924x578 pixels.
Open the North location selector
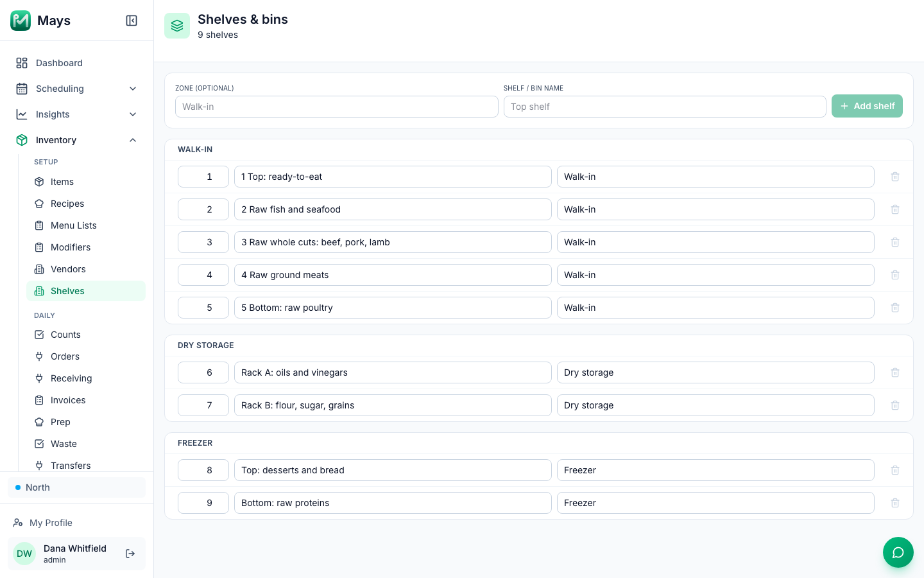tap(76, 487)
